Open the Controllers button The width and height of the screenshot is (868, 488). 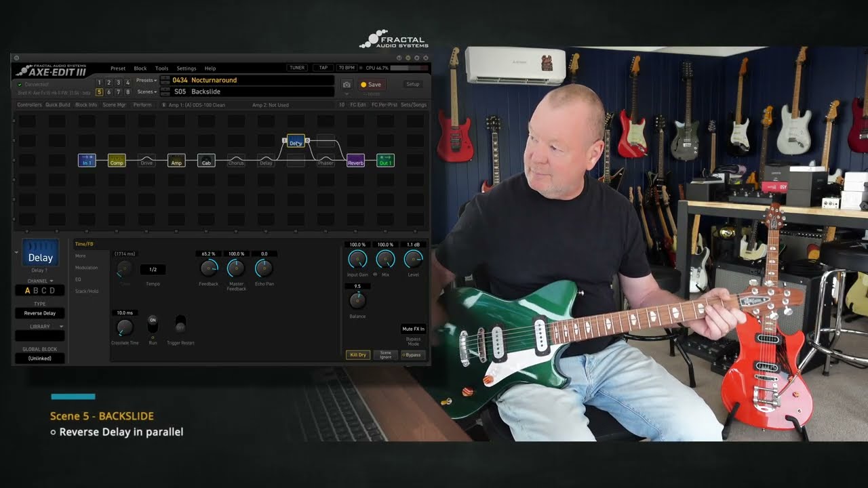coord(29,105)
